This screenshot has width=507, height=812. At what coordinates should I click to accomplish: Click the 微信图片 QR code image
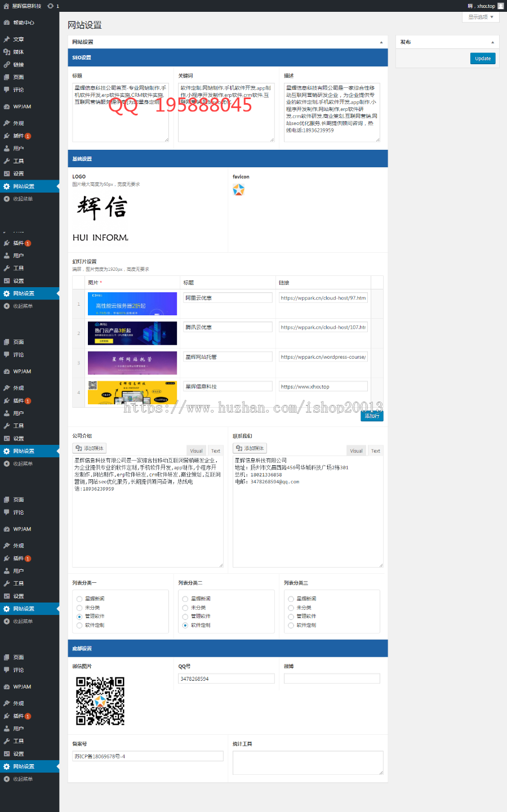(x=100, y=701)
